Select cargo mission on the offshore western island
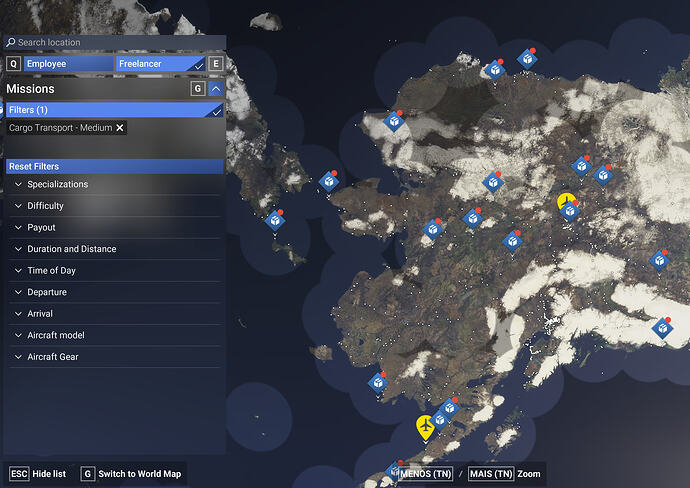Viewport: 690px width, 488px height. (275, 220)
